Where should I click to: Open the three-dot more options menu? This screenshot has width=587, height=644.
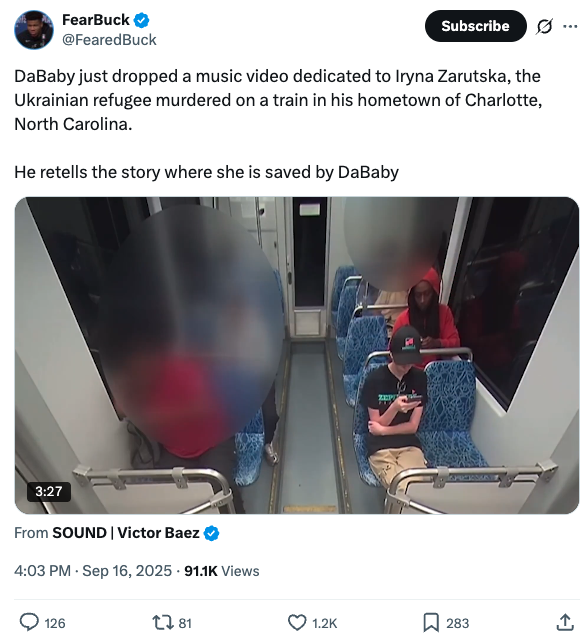570,26
